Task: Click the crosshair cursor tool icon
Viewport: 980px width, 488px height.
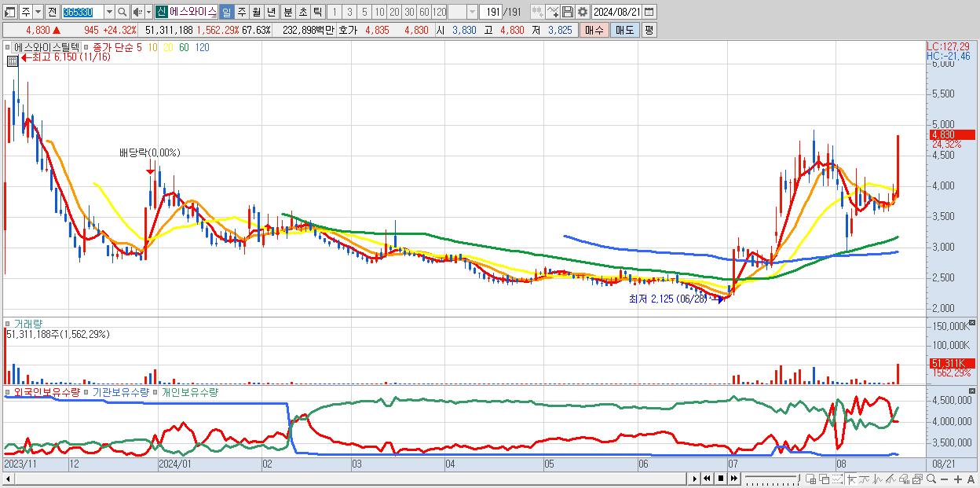Action: click(851, 479)
